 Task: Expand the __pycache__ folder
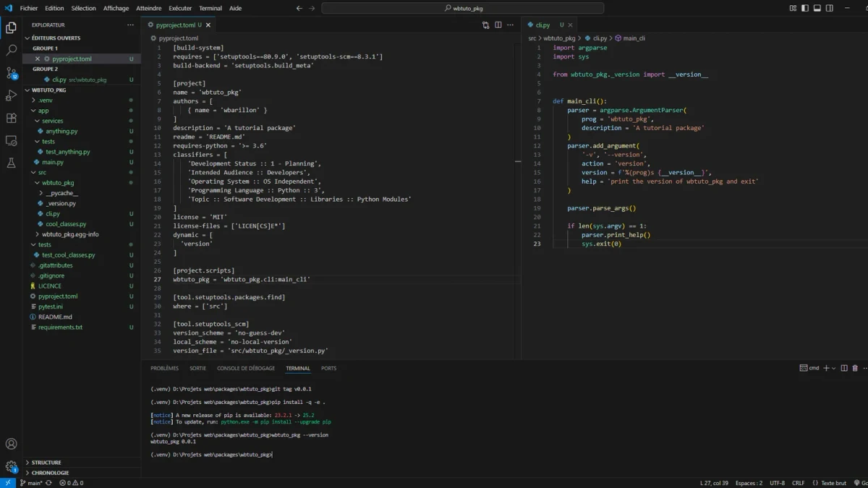[82, 193]
